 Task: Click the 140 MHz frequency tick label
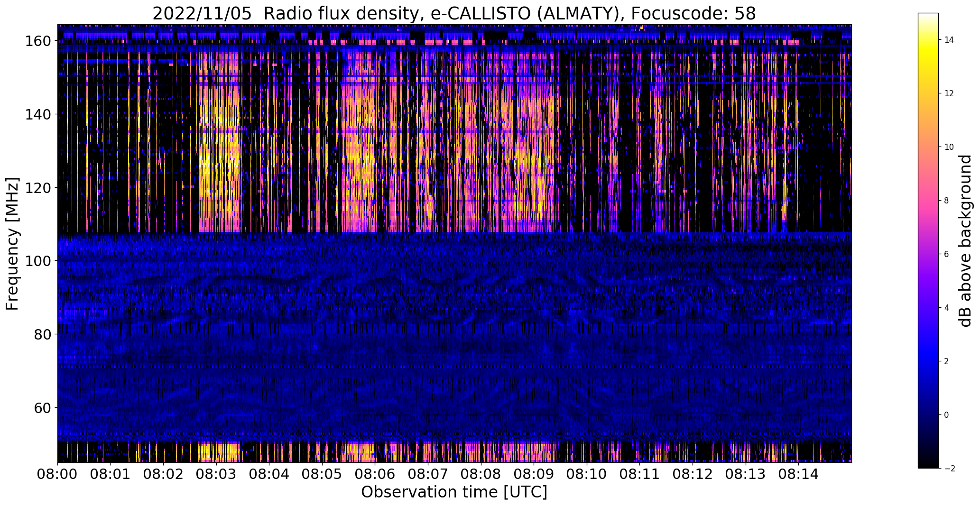click(x=38, y=114)
